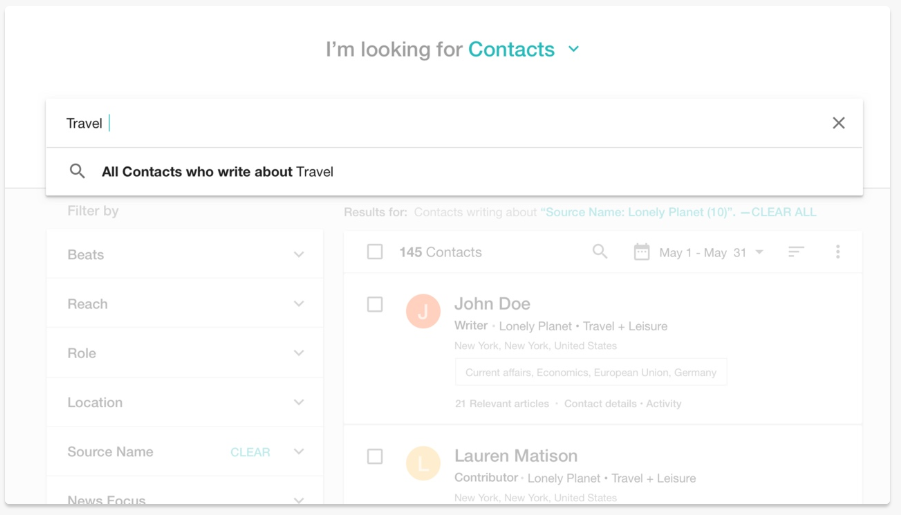Image resolution: width=901 pixels, height=515 pixels.
Task: Expand the Reach filter section
Action: pos(298,304)
